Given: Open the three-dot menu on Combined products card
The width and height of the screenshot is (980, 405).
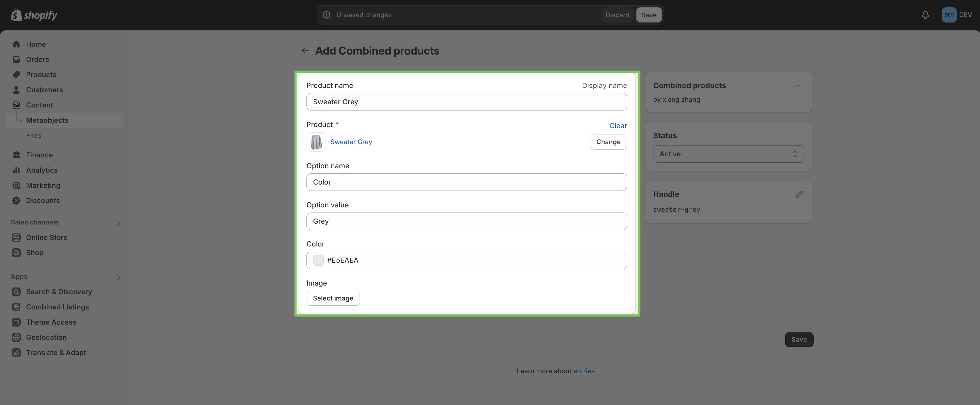Looking at the screenshot, I should [799, 86].
